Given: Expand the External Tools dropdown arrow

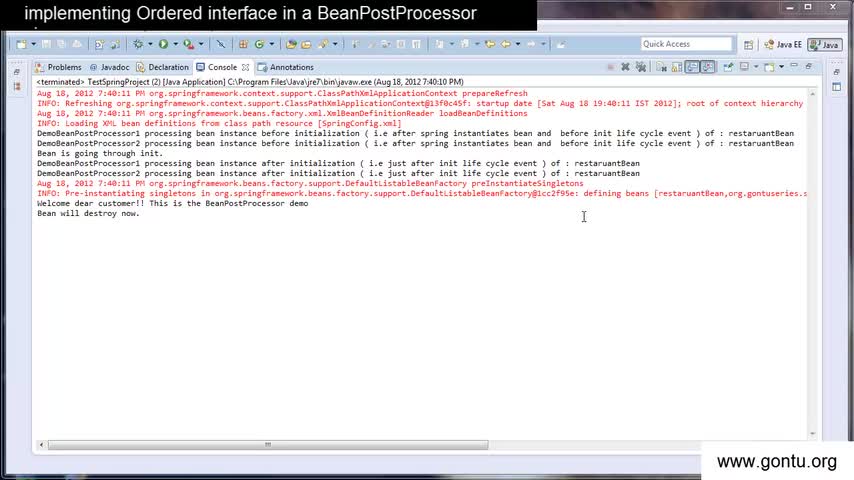Looking at the screenshot, I should tap(201, 44).
